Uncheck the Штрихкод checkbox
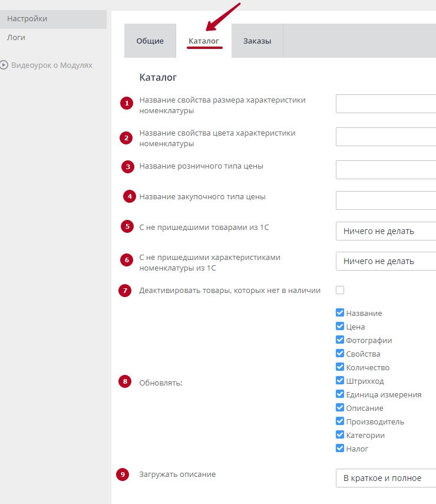This screenshot has height=504, width=436. (x=340, y=381)
